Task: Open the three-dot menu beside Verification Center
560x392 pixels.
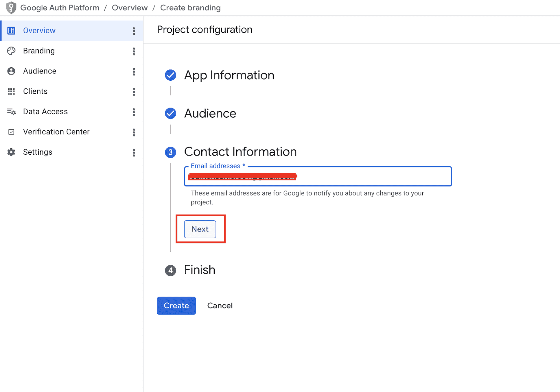Action: pos(134,132)
